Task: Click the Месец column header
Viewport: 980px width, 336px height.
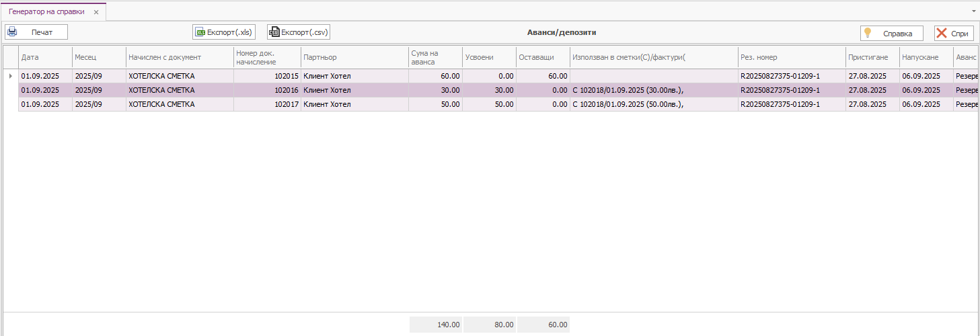Action: [x=98, y=57]
